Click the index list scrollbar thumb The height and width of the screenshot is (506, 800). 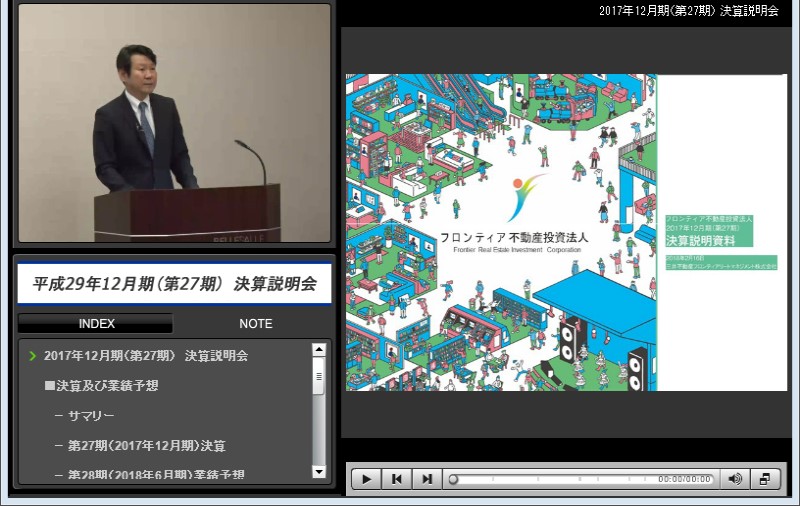click(319, 376)
